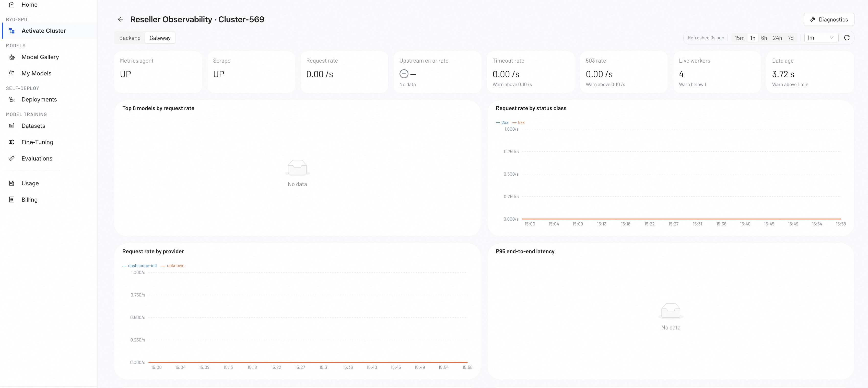Click the 'Refreshed 0s ago' text

706,38
